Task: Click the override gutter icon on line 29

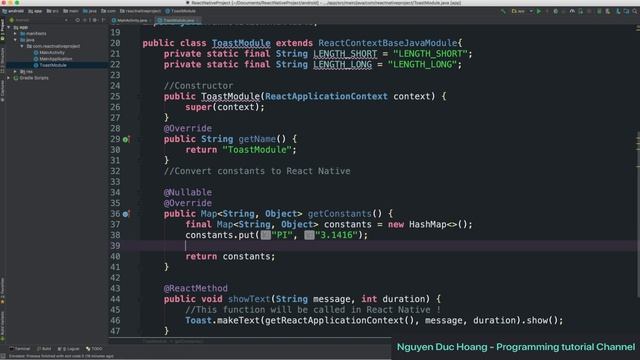Action: [x=126, y=139]
